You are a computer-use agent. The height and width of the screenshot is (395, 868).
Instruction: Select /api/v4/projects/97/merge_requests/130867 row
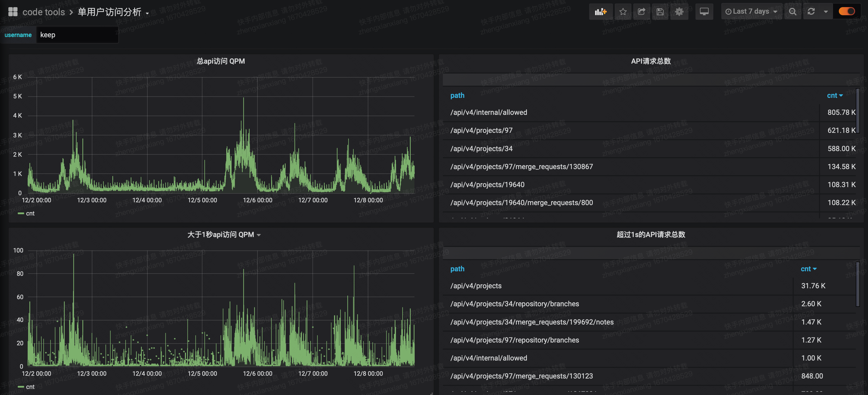tap(649, 167)
